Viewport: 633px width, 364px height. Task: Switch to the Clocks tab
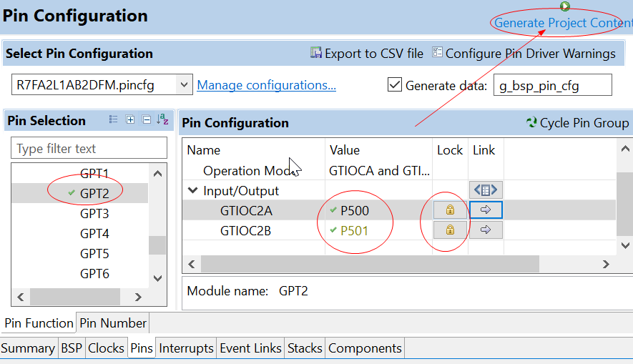pyautogui.click(x=106, y=348)
